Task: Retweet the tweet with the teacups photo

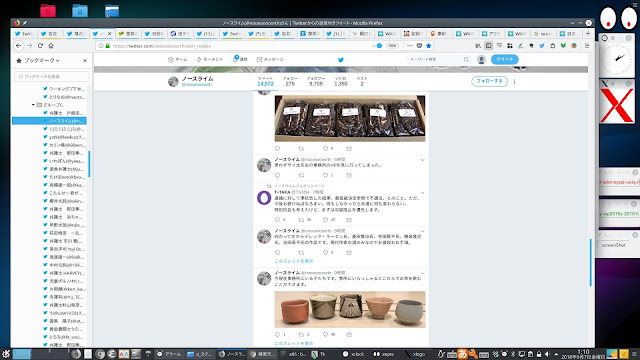Action: tap(301, 334)
